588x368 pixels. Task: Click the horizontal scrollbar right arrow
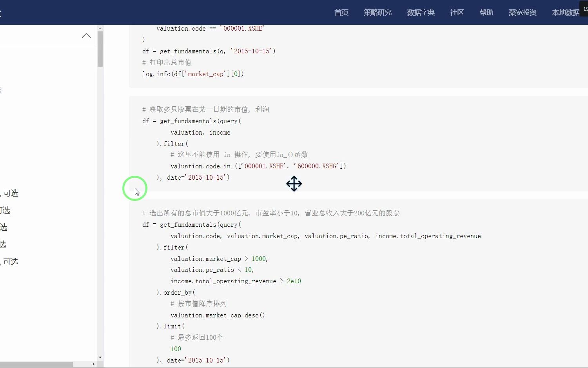[x=93, y=364]
